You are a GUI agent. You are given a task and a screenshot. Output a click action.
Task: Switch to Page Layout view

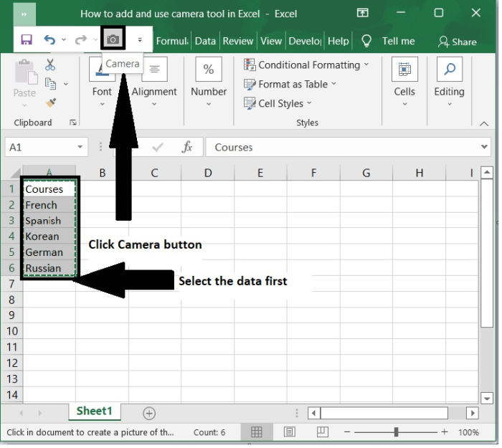pos(290,432)
